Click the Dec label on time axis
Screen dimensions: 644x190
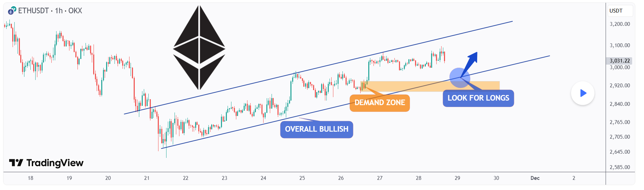pos(535,178)
